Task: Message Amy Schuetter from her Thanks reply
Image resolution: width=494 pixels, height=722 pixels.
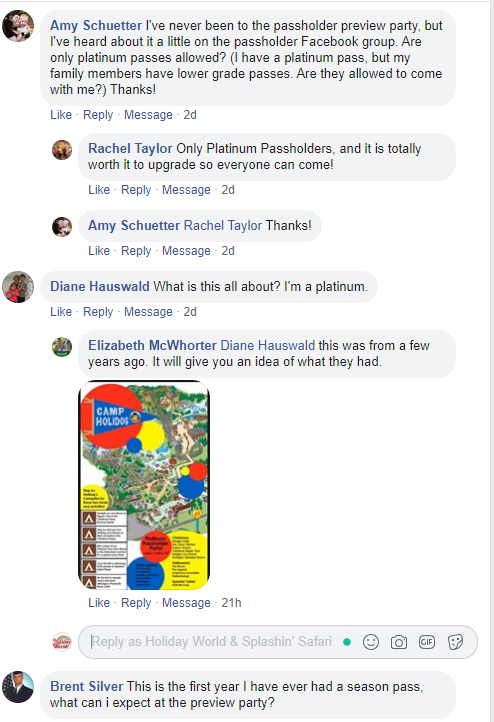Action: click(x=186, y=250)
